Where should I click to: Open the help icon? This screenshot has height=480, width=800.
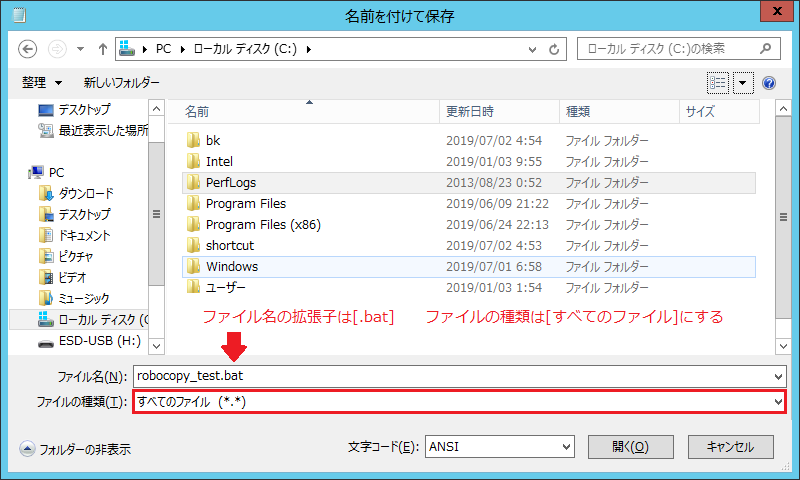pyautogui.click(x=769, y=83)
